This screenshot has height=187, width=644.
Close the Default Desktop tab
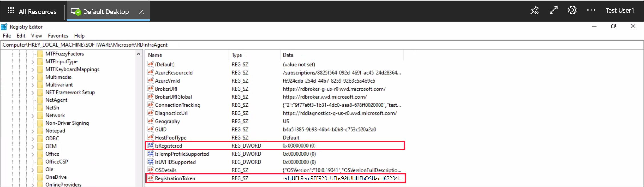[x=141, y=12]
